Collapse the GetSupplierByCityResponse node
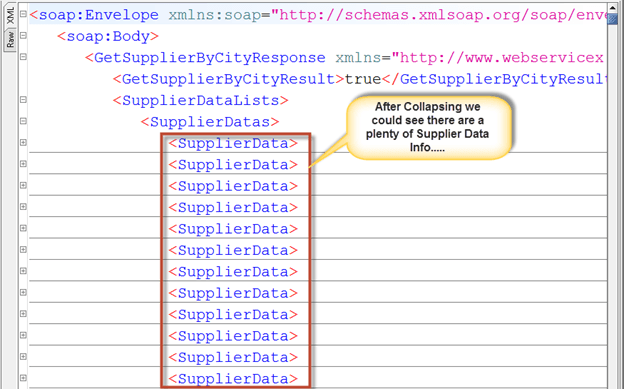The width and height of the screenshot is (624, 389). coord(23,57)
